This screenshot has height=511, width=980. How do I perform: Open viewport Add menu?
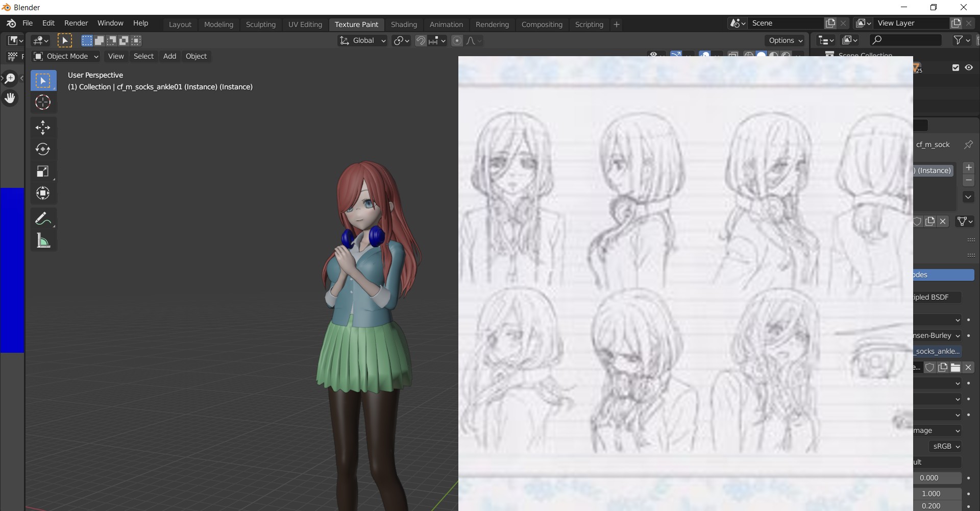169,56
